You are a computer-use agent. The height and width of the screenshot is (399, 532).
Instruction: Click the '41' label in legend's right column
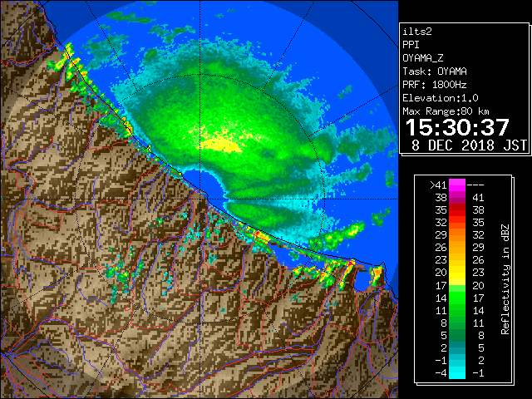click(x=478, y=198)
